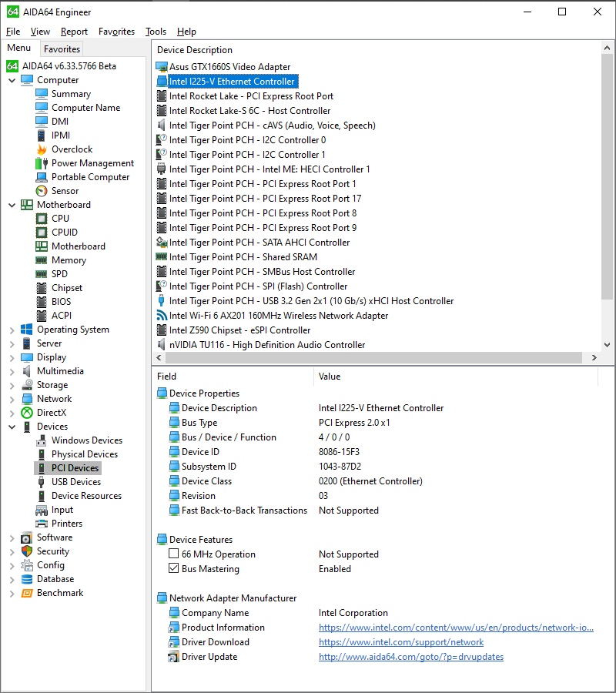Open the Tools menu
This screenshot has height=693, width=616.
(156, 32)
